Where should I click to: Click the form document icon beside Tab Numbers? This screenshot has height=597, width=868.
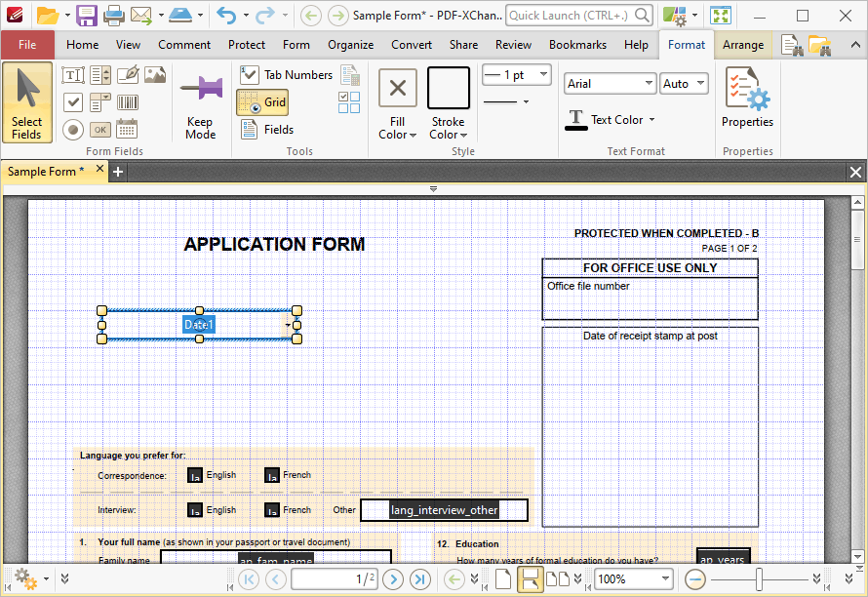point(350,75)
